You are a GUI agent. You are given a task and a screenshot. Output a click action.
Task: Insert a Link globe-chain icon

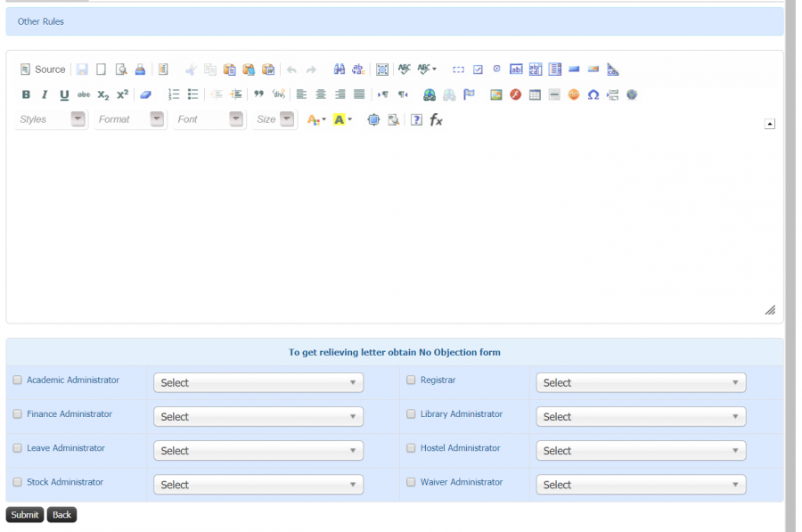pos(430,94)
